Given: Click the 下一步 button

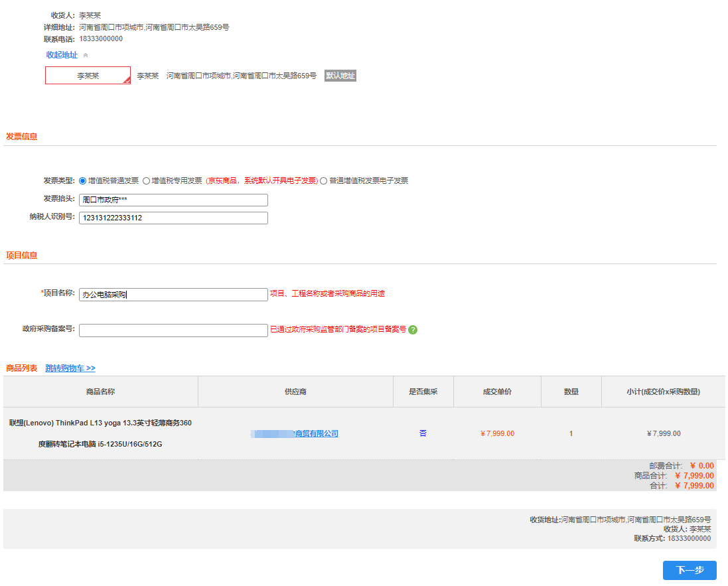Looking at the screenshot, I should [x=690, y=570].
